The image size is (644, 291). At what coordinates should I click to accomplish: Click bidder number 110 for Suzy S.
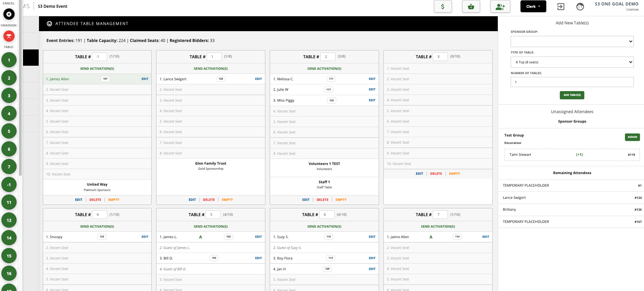(328, 237)
